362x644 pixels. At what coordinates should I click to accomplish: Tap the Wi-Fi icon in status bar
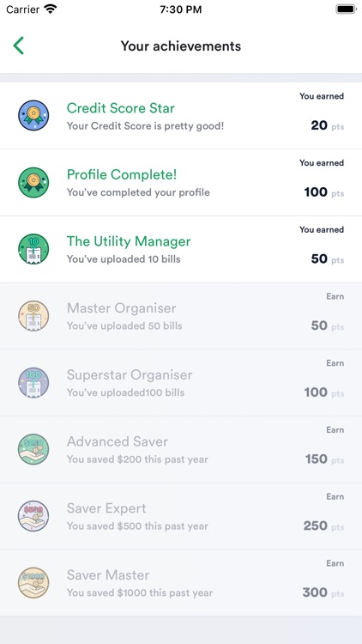[x=51, y=9]
